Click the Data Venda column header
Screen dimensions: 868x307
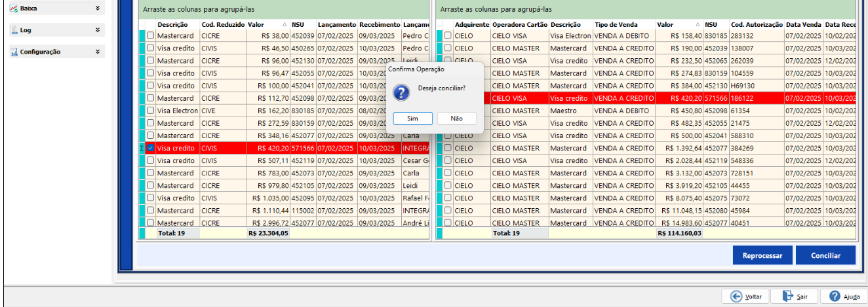(x=803, y=24)
